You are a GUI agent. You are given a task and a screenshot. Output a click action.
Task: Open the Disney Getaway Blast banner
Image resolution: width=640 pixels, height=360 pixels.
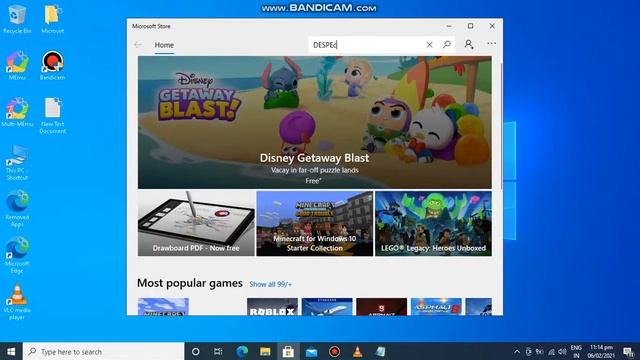point(315,122)
